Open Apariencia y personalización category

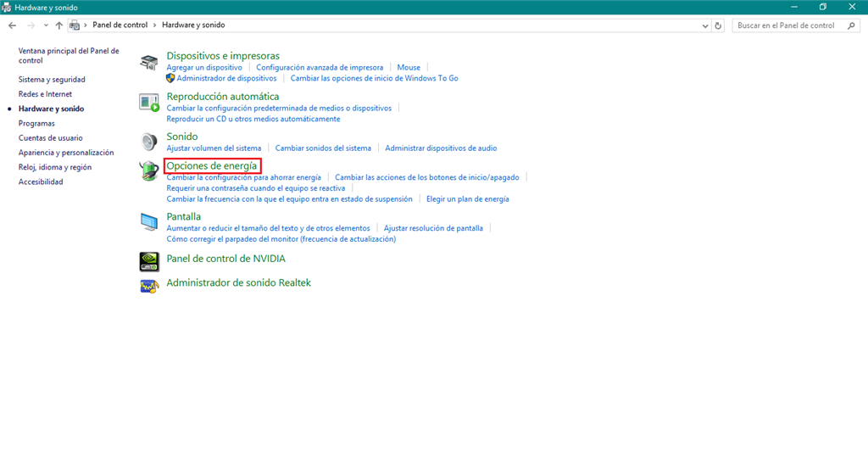pos(66,153)
